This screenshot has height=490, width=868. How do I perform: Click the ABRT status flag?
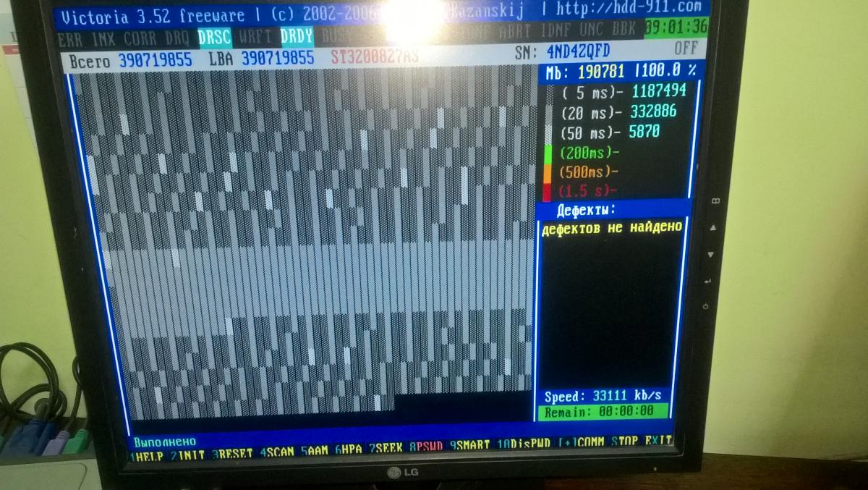(x=514, y=31)
